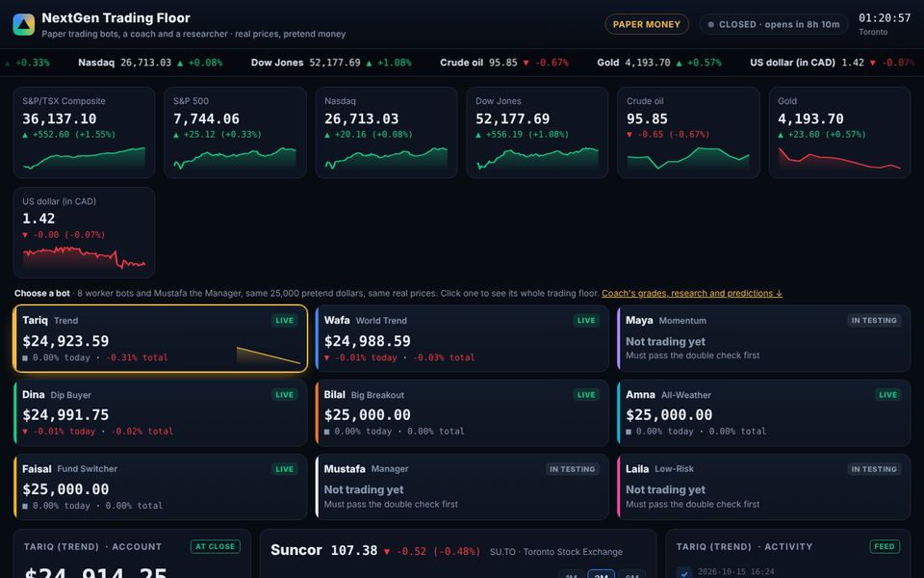Click the Dow Jones card value 52,177.69
Viewport: 924px width, 578px height.
513,118
